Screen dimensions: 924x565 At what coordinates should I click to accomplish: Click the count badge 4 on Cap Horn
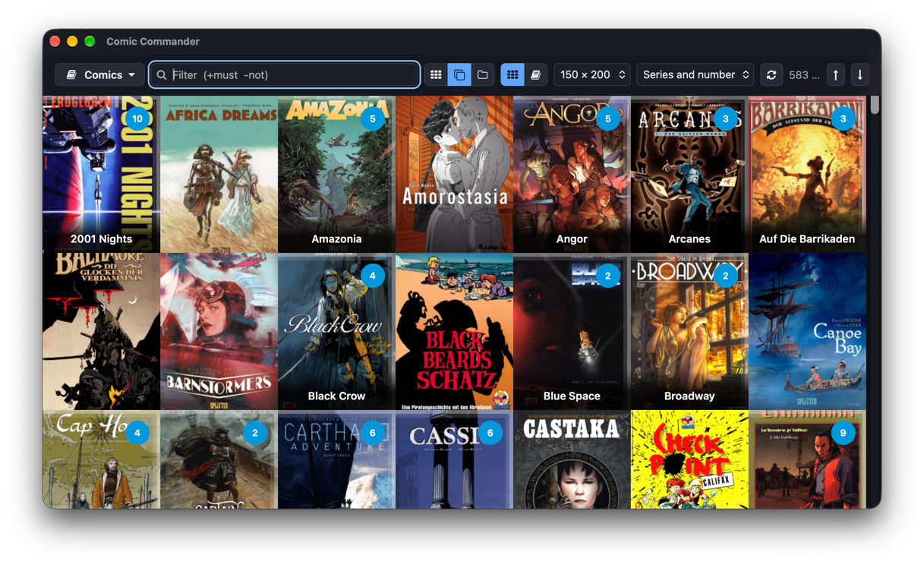pyautogui.click(x=137, y=433)
